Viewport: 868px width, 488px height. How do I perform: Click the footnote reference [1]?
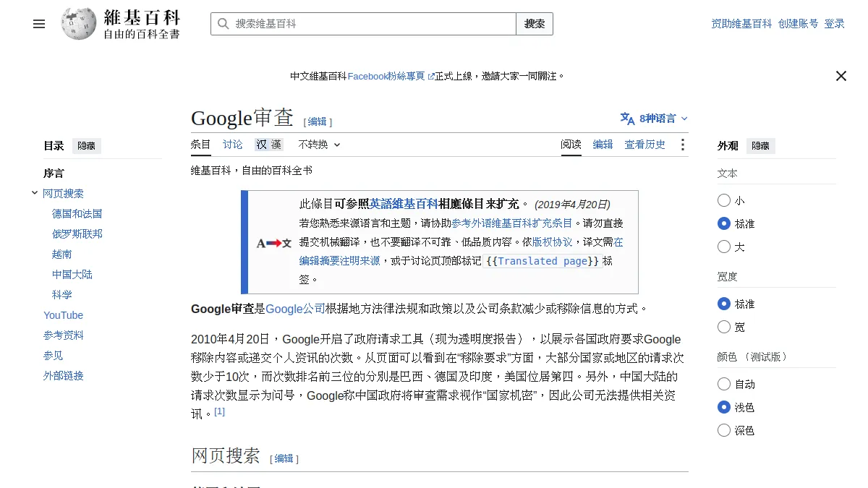pos(220,411)
